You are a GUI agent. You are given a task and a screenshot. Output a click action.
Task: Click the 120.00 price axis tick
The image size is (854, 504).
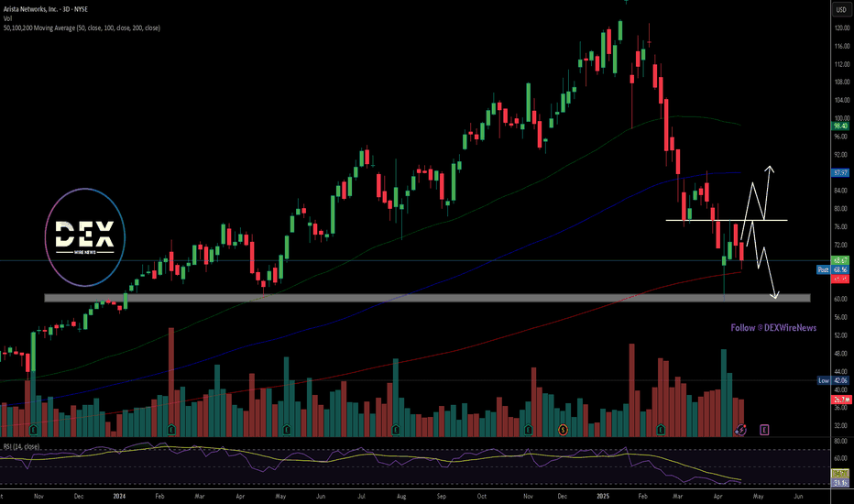[x=842, y=27]
